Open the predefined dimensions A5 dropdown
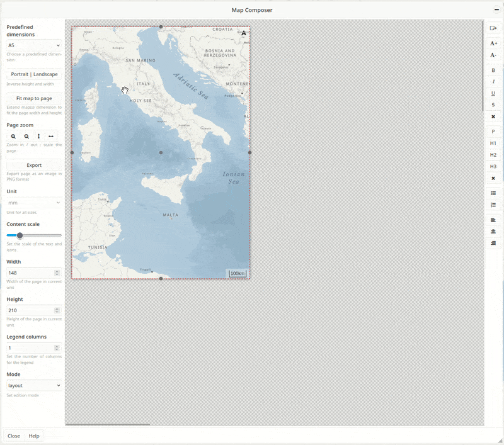This screenshot has width=504, height=445. click(32, 45)
